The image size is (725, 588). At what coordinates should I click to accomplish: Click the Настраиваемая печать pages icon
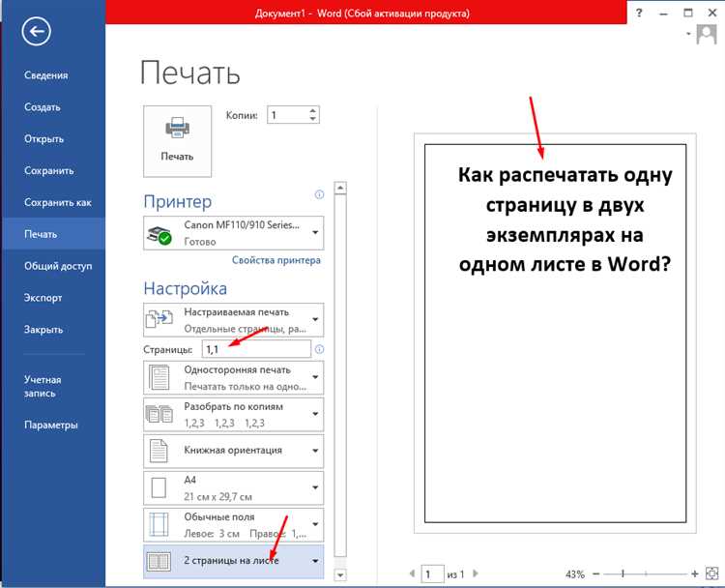point(159,319)
